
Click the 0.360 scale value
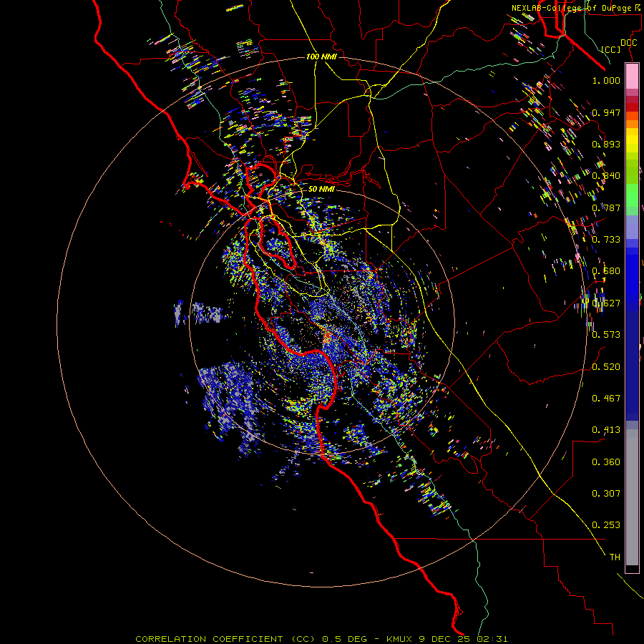[606, 462]
